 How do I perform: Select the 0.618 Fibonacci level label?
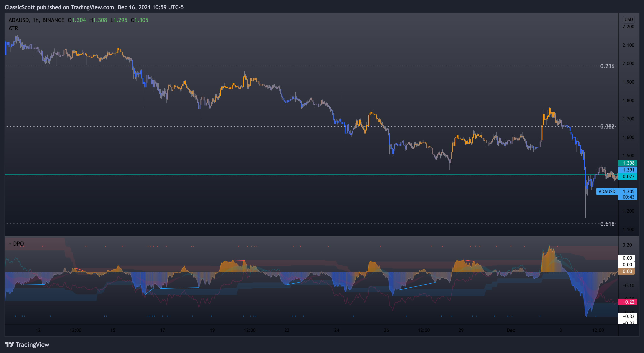coord(607,224)
